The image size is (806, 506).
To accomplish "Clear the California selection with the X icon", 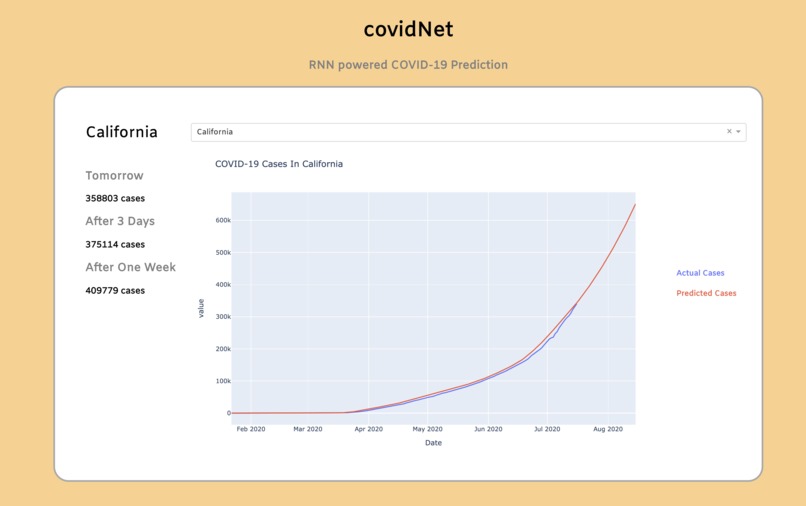I will tap(729, 132).
